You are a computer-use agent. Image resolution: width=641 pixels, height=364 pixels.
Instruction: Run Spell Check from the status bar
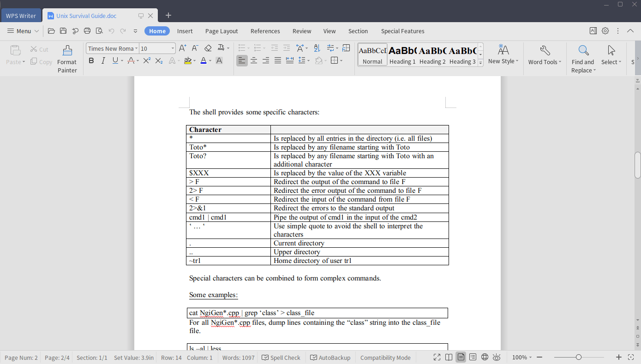coord(281,357)
